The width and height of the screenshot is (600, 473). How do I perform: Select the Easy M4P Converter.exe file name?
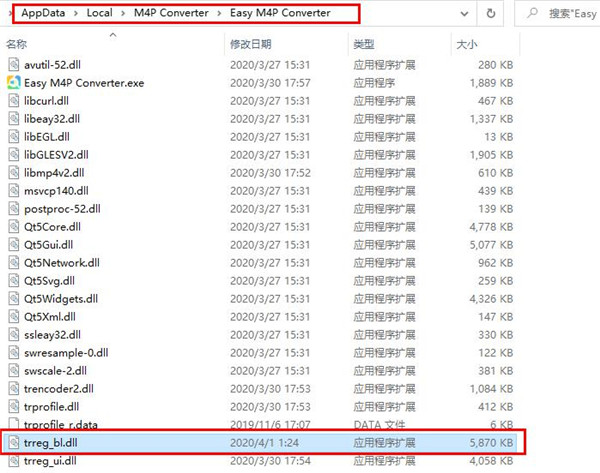click(84, 83)
